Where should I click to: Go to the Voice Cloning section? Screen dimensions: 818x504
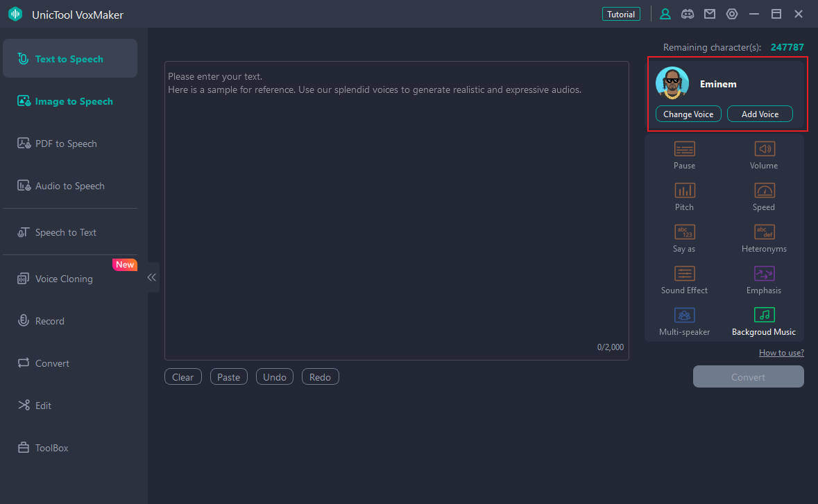point(64,279)
